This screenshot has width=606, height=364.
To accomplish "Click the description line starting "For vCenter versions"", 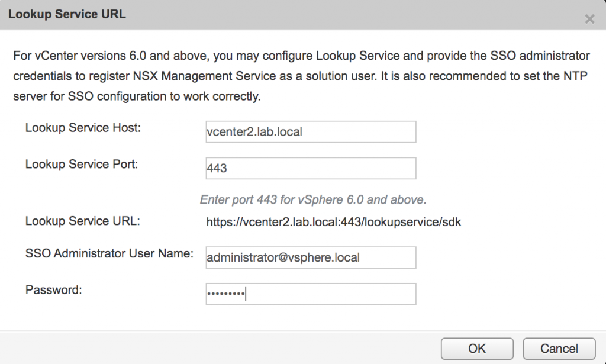I will (301, 56).
